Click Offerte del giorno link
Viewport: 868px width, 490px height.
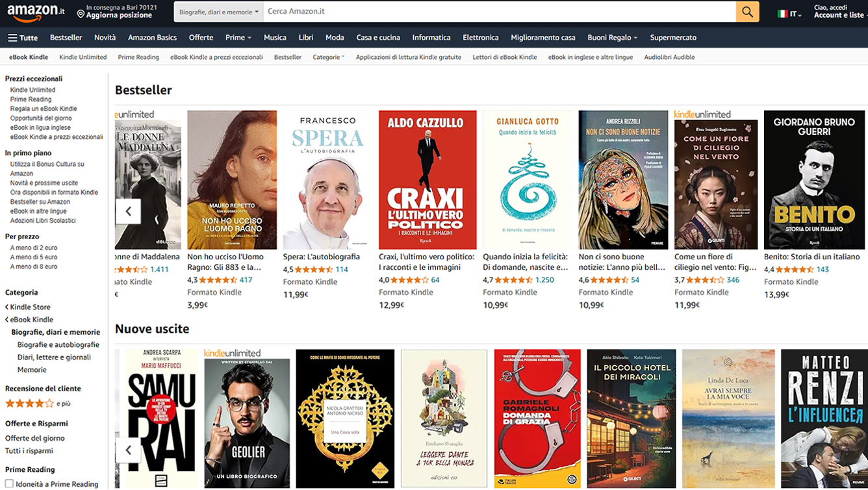(35, 439)
